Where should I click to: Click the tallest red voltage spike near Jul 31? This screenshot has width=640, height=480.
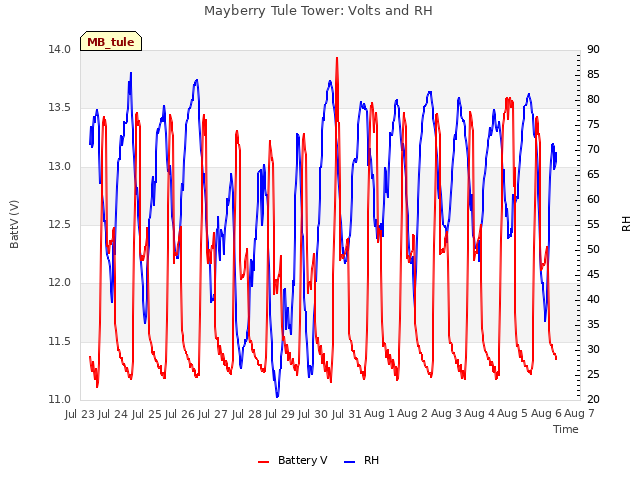point(337,60)
